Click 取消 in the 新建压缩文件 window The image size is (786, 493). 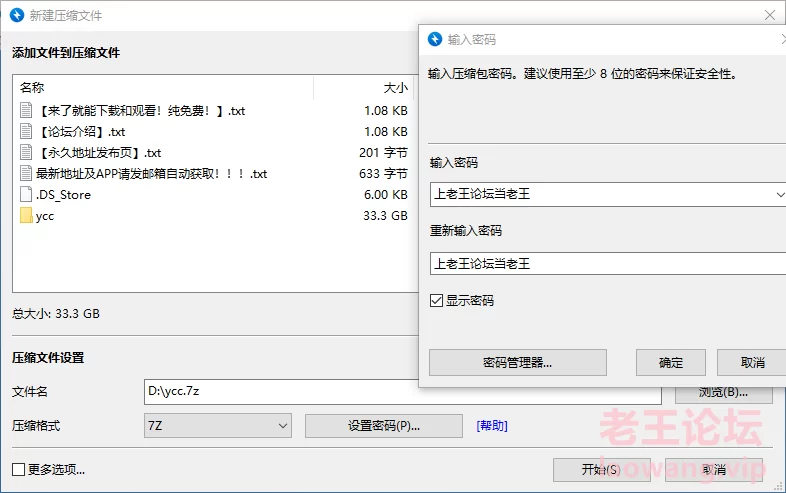714,470
